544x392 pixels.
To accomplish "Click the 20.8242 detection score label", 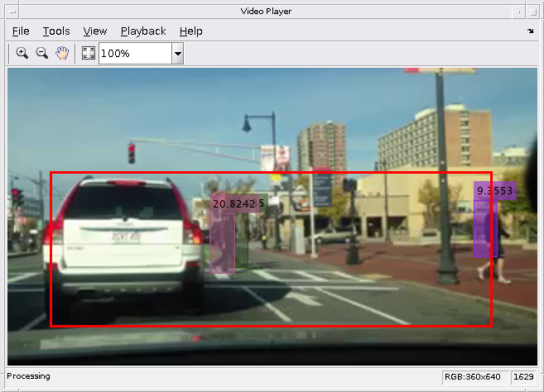I will point(234,203).
